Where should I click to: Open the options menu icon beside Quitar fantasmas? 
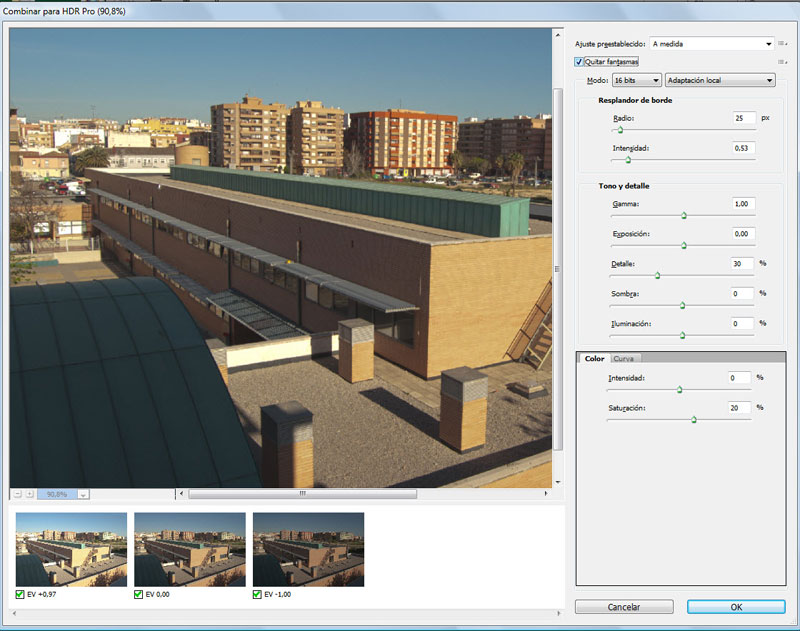pyautogui.click(x=783, y=62)
